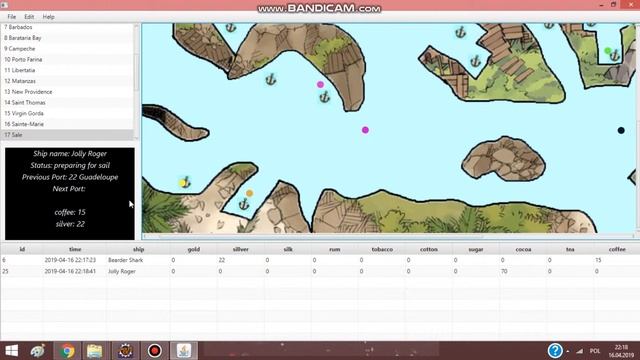The width and height of the screenshot is (640, 360).
Task: Open the Help menu
Action: click(x=48, y=17)
